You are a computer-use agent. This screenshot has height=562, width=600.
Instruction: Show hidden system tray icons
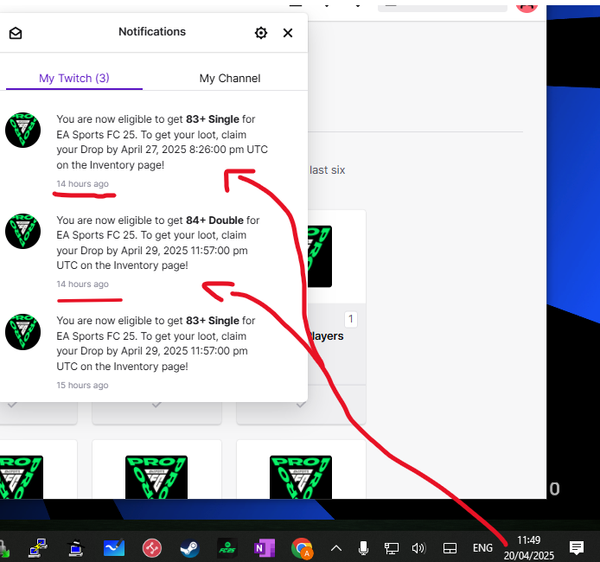click(x=336, y=548)
